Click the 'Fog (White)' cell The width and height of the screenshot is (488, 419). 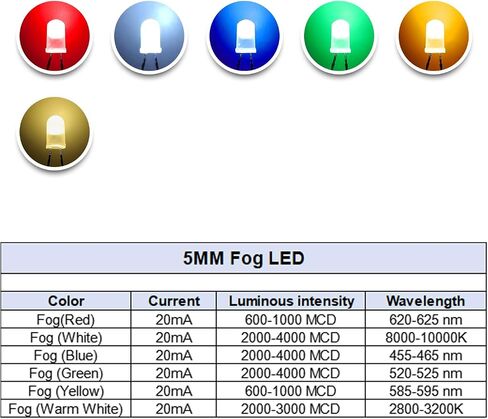point(66,338)
